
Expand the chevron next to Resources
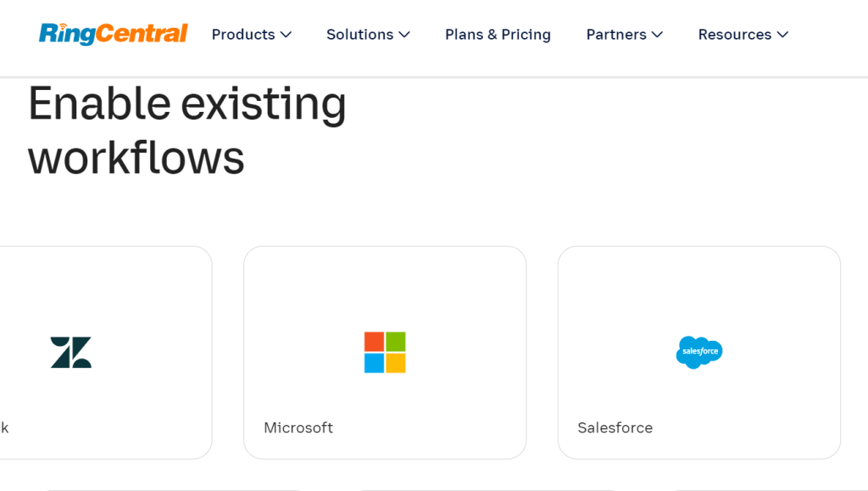pyautogui.click(x=782, y=35)
